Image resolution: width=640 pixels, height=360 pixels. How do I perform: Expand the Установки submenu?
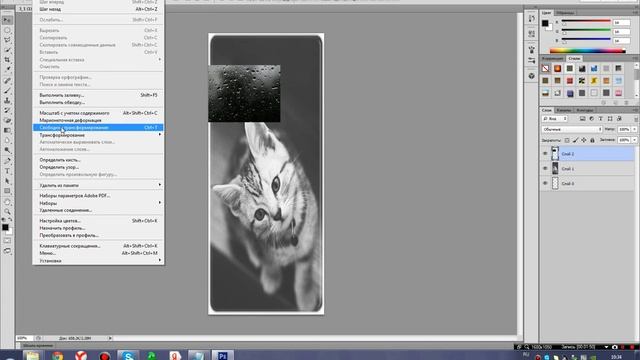pos(98,260)
